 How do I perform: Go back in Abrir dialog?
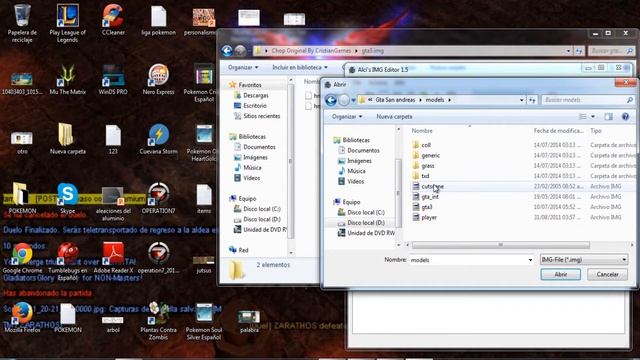click(x=331, y=100)
